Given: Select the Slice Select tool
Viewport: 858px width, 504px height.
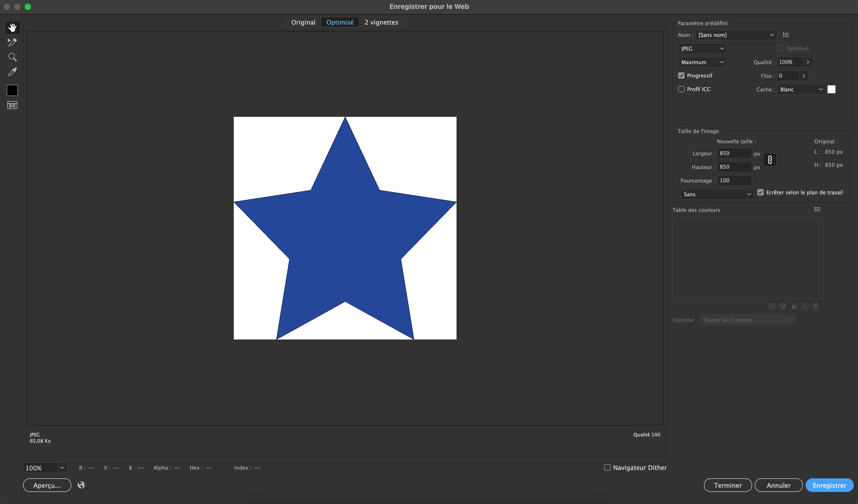Looking at the screenshot, I should (x=12, y=42).
